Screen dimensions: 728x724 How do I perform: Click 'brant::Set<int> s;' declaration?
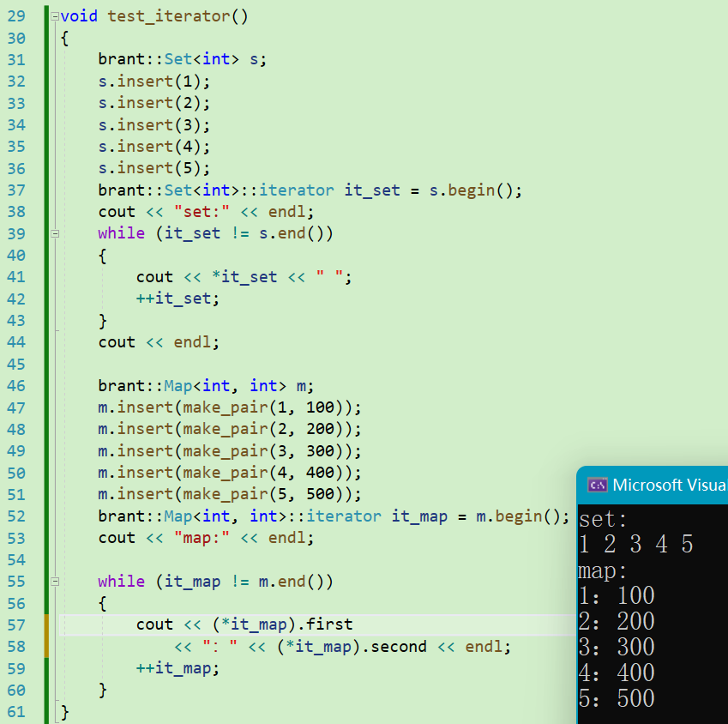(182, 59)
